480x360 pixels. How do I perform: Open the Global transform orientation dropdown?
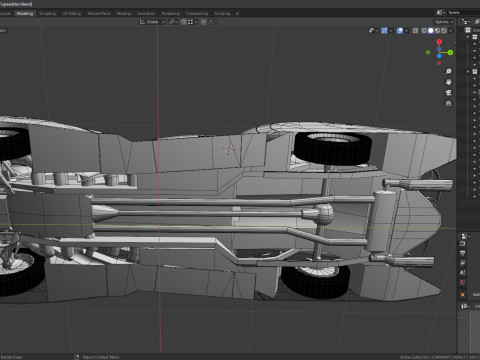(152, 22)
